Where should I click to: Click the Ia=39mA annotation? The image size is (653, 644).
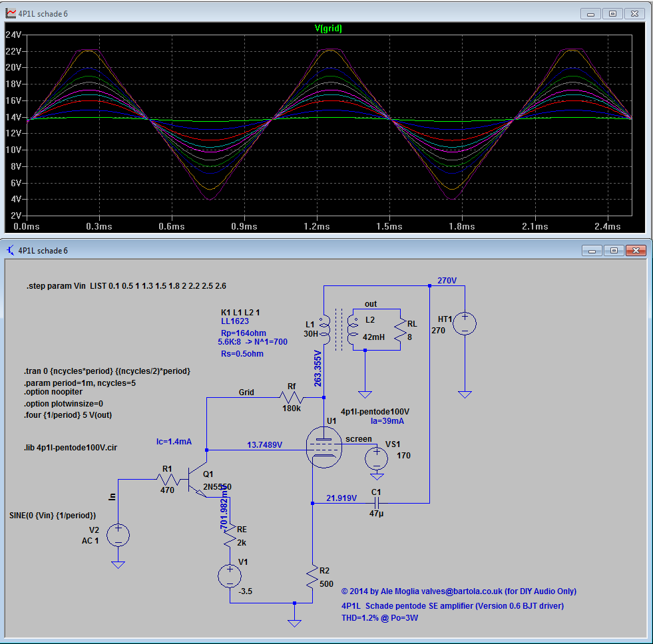coord(387,421)
